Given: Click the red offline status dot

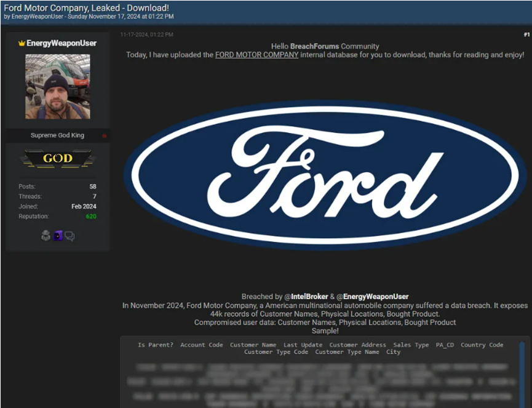Looking at the screenshot, I should [104, 136].
